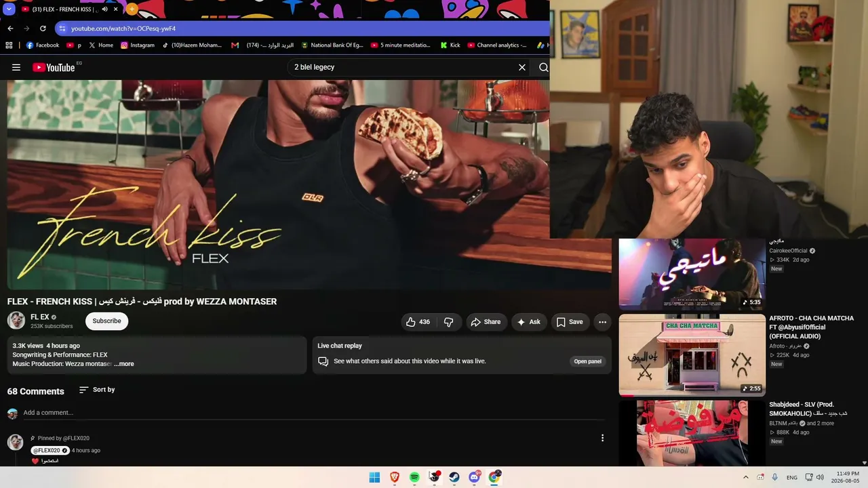
Task: Open the tab search dropdown arrow
Action: point(9,9)
